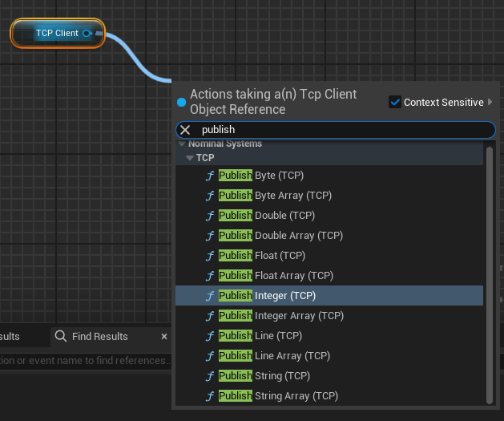The width and height of the screenshot is (504, 421).
Task: Toggle the Context Sensitive checkbox
Action: (x=394, y=102)
